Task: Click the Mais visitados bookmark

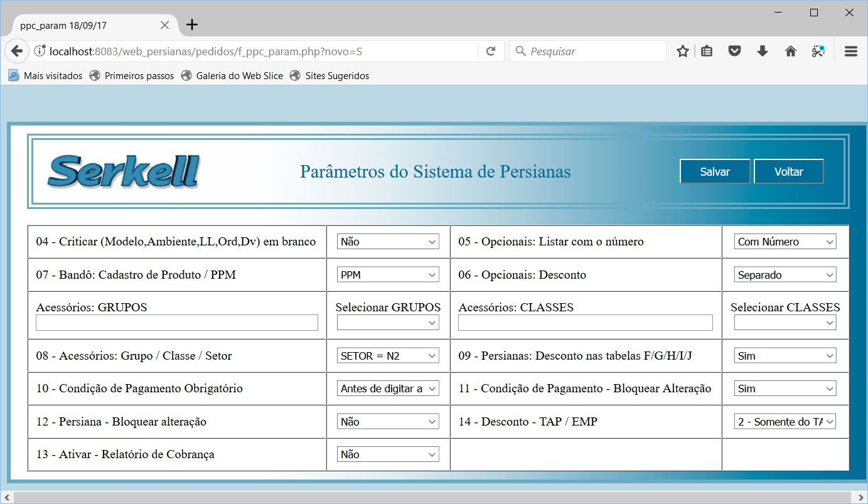Action: (45, 76)
